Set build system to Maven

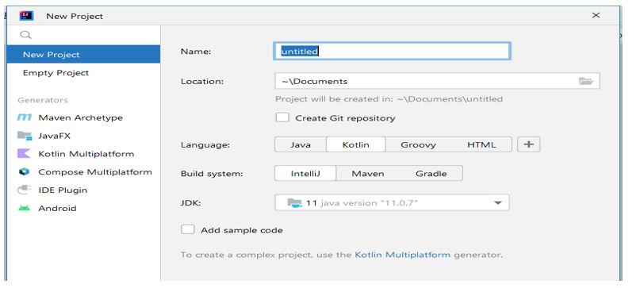pyautogui.click(x=367, y=174)
